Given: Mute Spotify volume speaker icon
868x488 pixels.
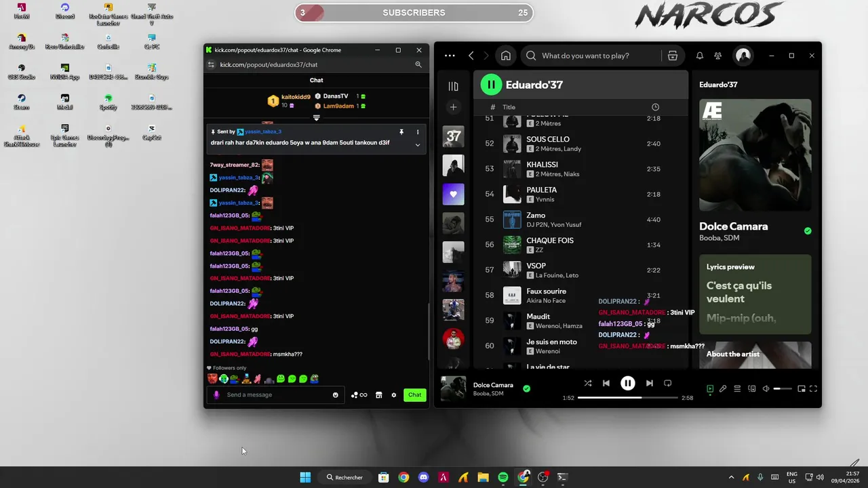Looking at the screenshot, I should [x=766, y=389].
